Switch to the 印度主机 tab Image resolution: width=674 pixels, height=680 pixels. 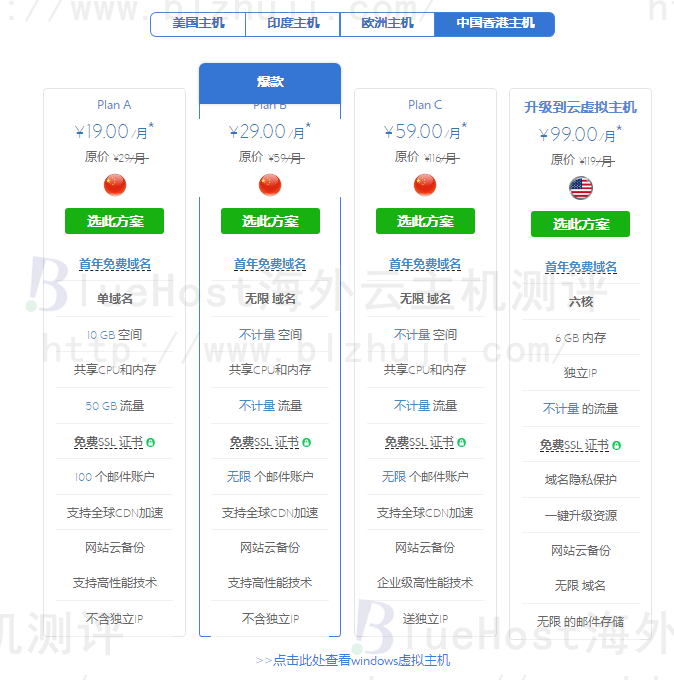point(293,24)
